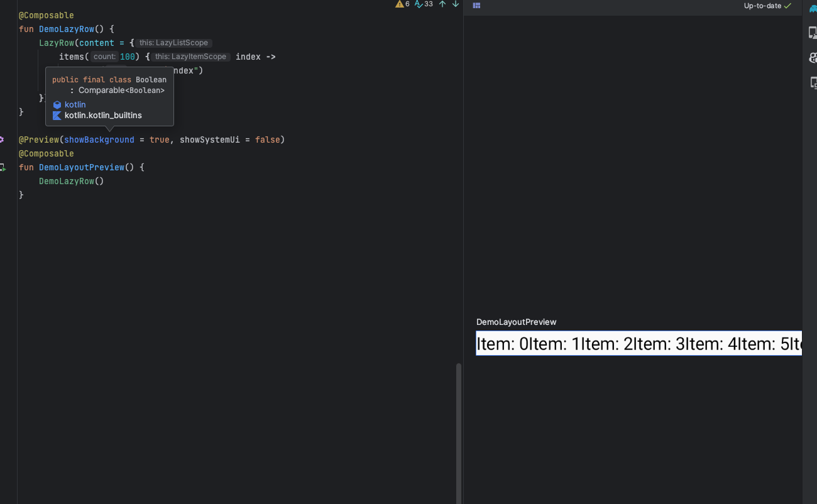Open the Gemini tool window icon
817x504 pixels.
(x=813, y=8)
